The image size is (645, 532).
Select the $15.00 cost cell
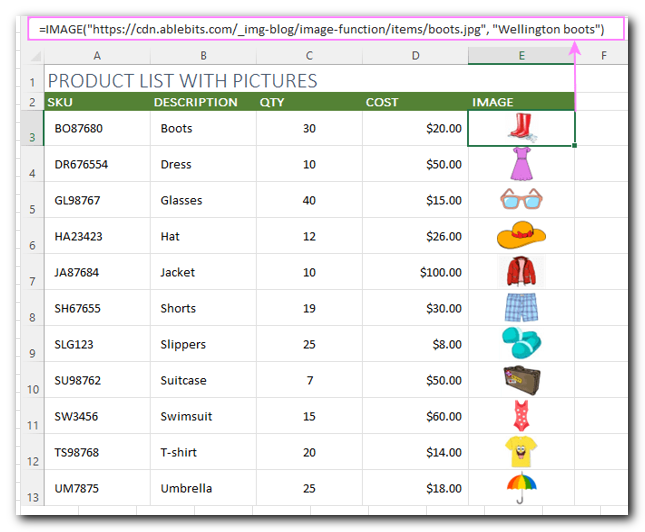(x=415, y=200)
